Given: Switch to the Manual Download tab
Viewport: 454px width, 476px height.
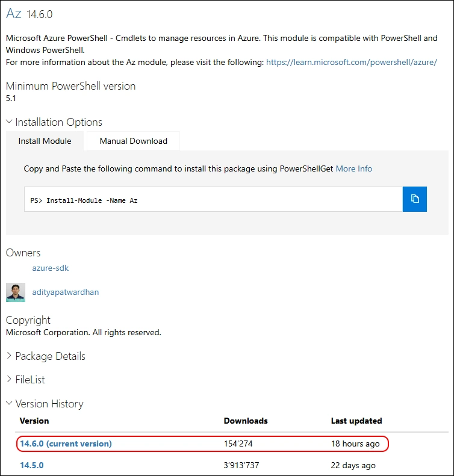Looking at the screenshot, I should [133, 141].
